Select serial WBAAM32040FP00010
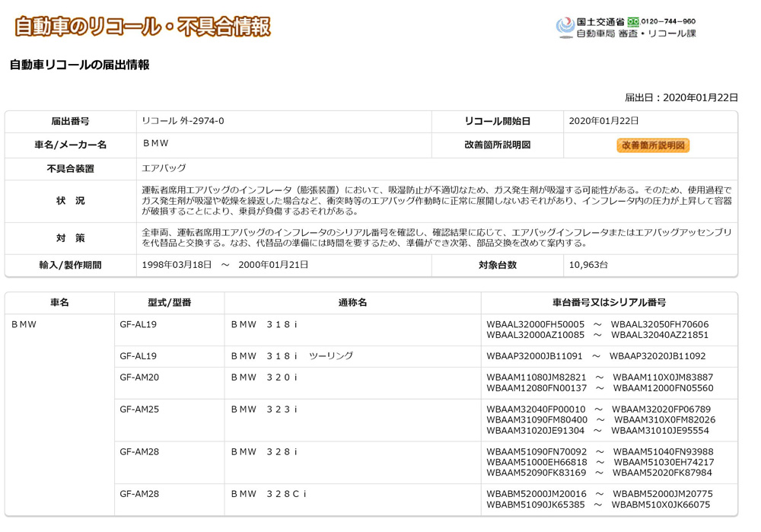761x532 pixels. click(536, 409)
